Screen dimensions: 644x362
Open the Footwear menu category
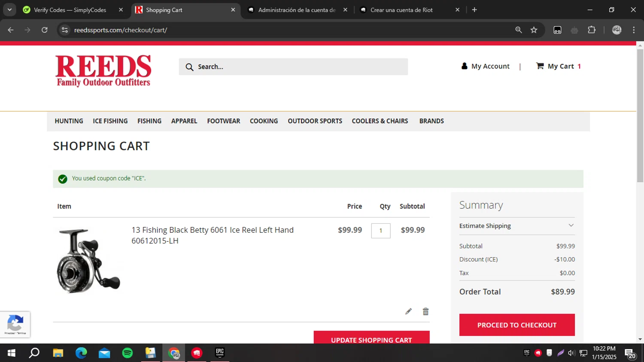click(224, 121)
